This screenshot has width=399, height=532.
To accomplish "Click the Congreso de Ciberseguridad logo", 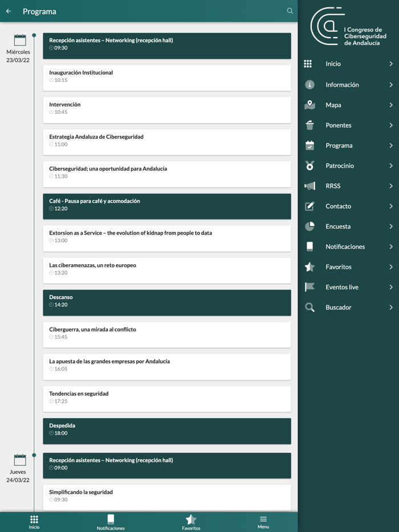I will pyautogui.click(x=348, y=27).
